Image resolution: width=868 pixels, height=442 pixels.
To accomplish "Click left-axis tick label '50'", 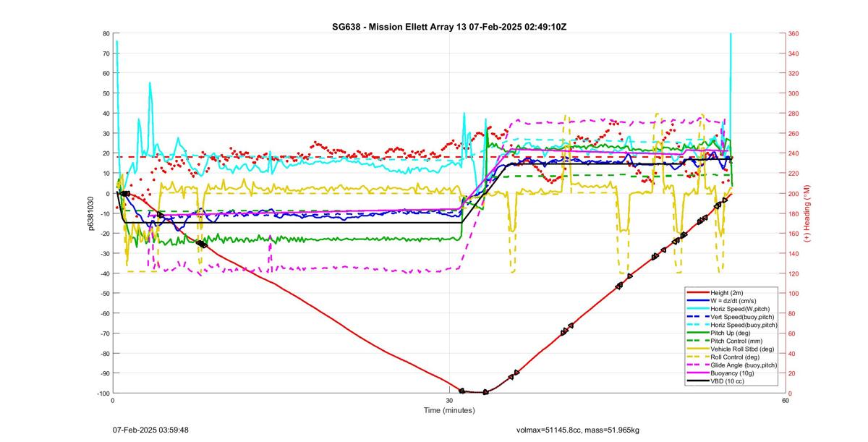I will tap(106, 93).
